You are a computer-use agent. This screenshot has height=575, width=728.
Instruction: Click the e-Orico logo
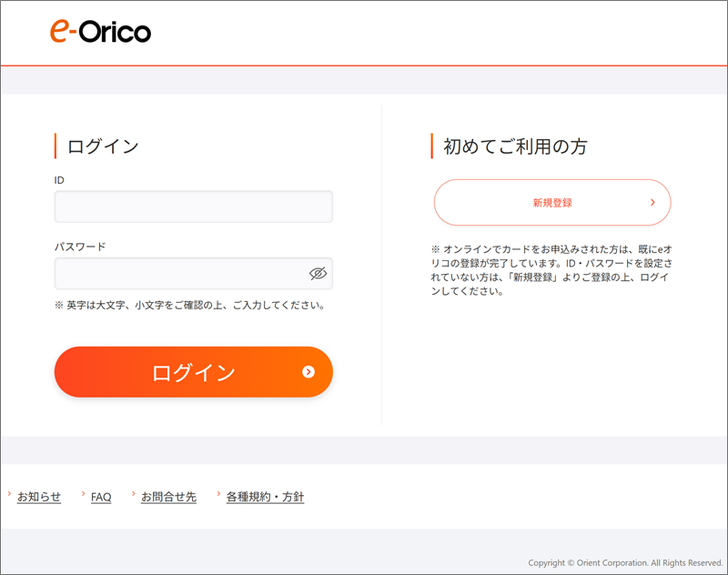[100, 32]
